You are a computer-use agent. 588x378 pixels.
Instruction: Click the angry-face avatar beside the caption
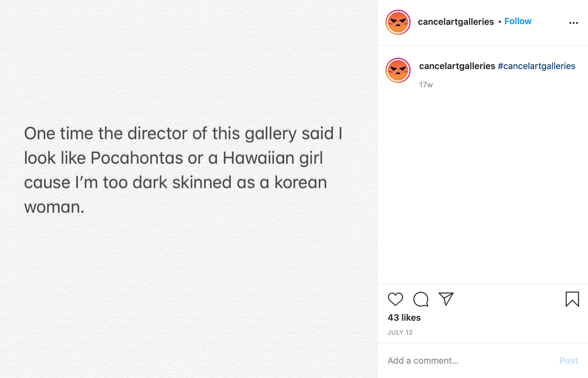tap(398, 70)
